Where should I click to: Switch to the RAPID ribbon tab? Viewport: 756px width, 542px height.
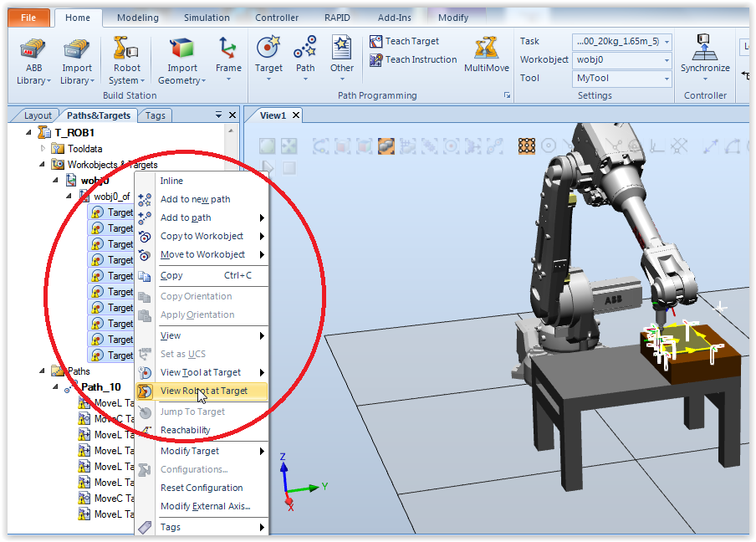pos(337,18)
